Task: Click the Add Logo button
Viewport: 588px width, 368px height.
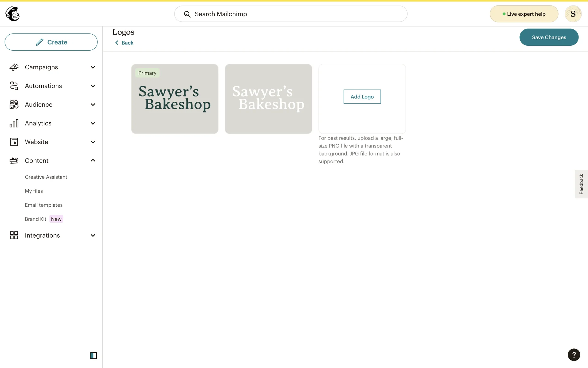Action: (x=362, y=97)
